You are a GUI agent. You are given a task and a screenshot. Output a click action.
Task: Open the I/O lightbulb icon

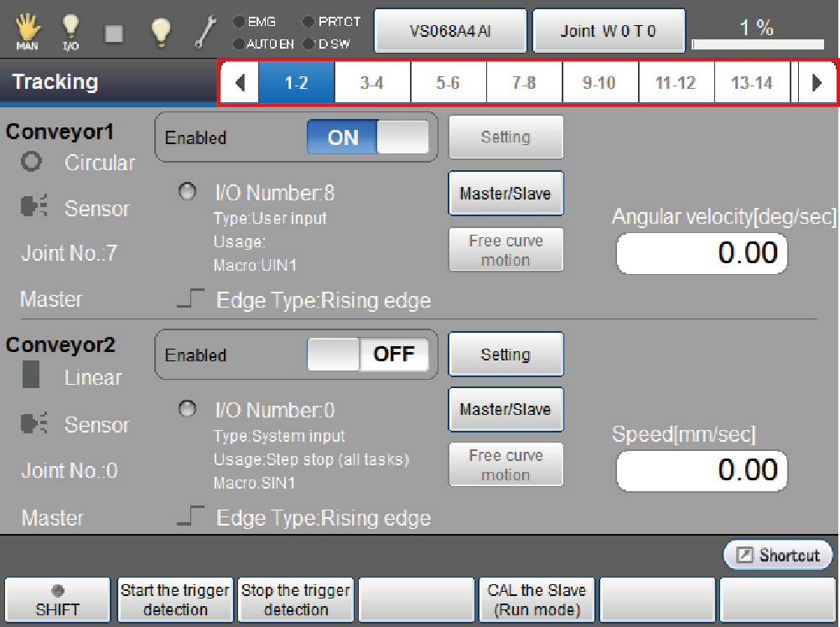point(70,32)
